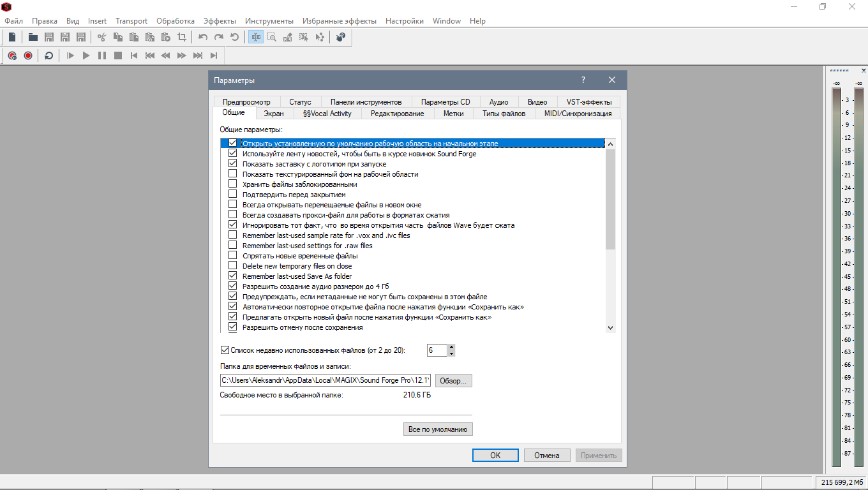The height and width of the screenshot is (490, 868).
Task: Switch to the Экран tab
Action: (x=274, y=114)
